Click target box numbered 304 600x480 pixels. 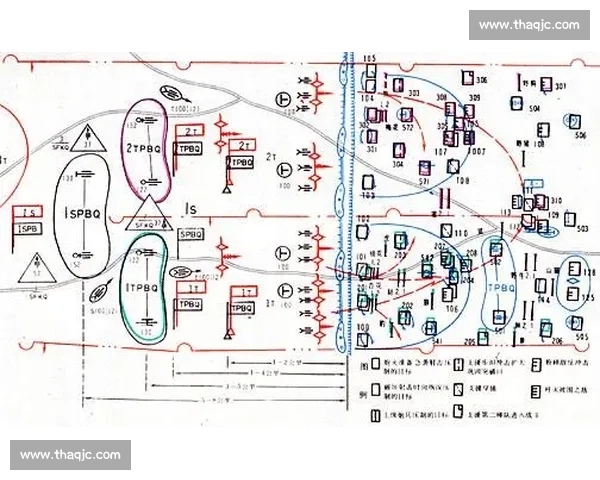tap(398, 150)
